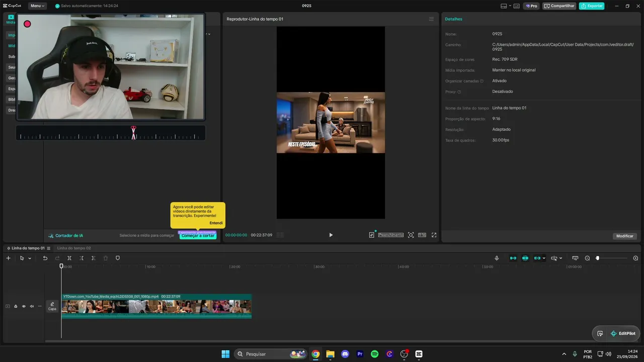Switch to Linha do tempo 02 tab

[x=74, y=248]
